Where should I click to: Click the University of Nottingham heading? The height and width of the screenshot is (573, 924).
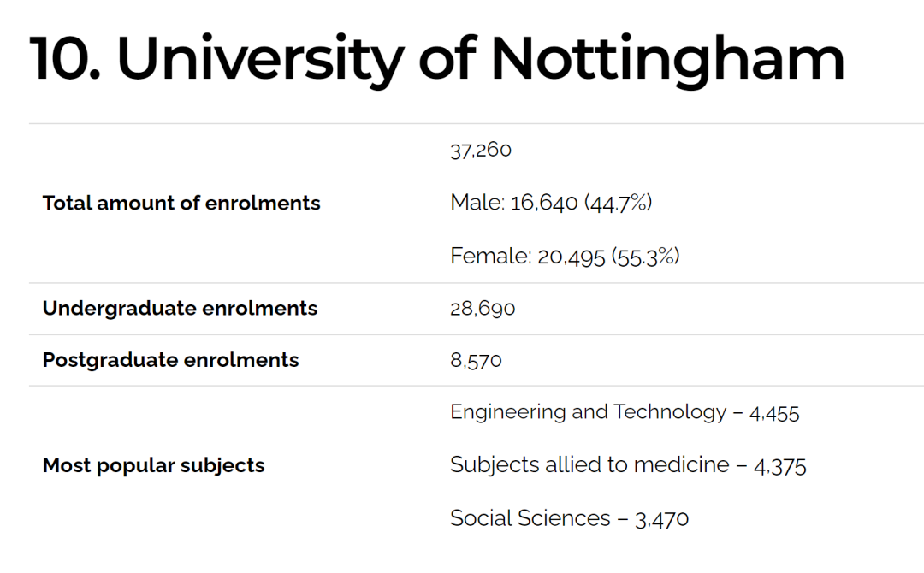coord(437,60)
